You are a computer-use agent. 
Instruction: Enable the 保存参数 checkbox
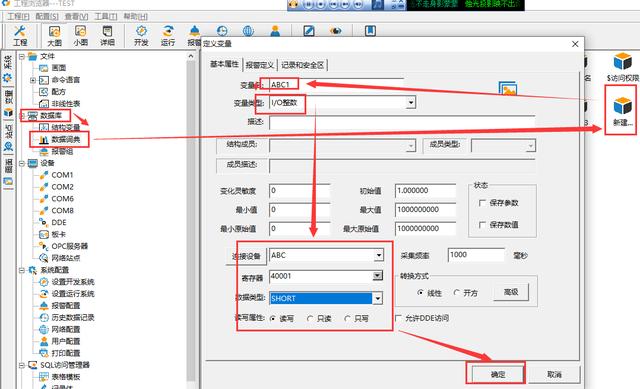click(x=482, y=203)
